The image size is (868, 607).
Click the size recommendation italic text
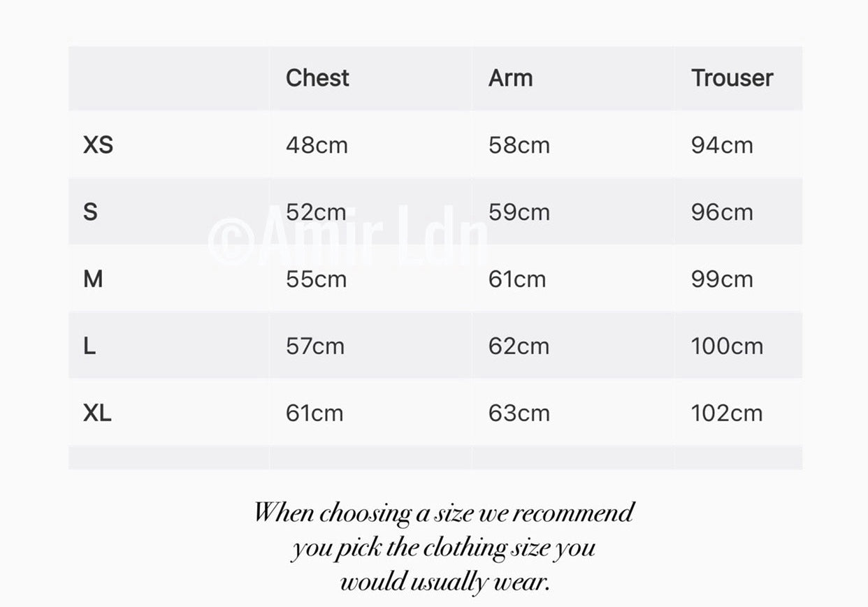444,547
